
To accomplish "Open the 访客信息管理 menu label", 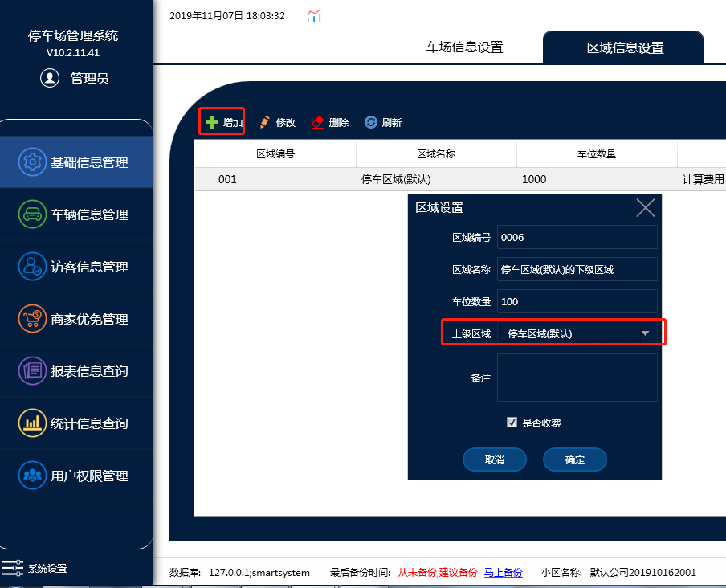I will click(x=89, y=267).
